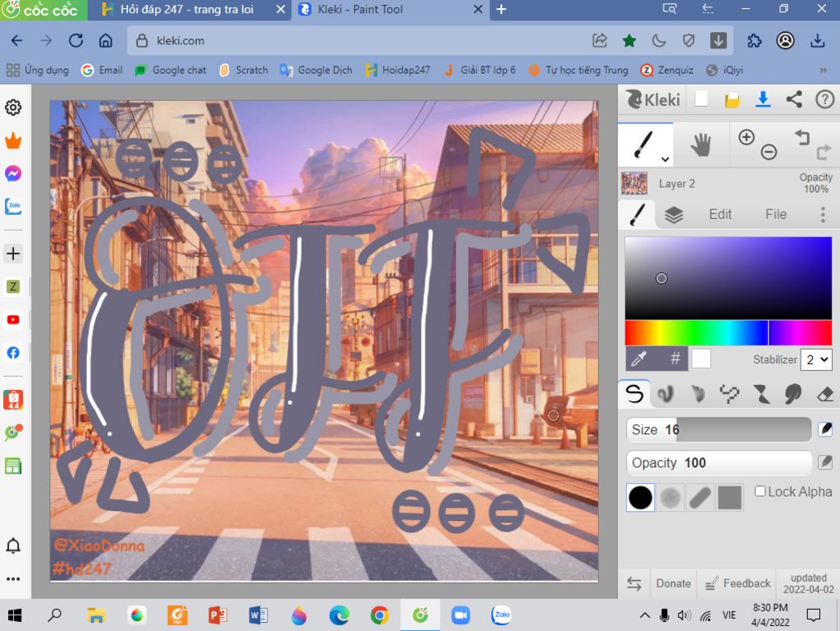Select the eraser brush
840x631 pixels.
pos(825,394)
